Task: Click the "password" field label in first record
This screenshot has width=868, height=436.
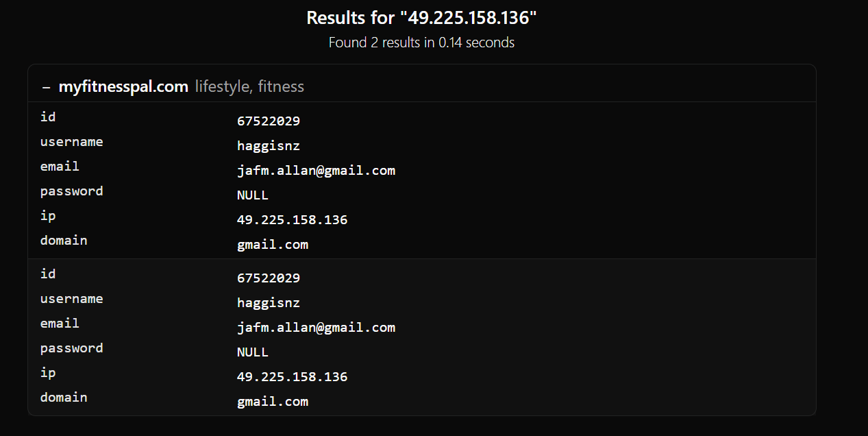Action: point(72,191)
